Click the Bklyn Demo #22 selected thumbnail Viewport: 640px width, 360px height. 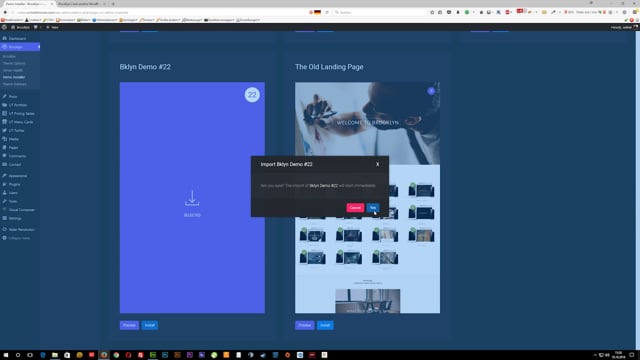[192, 198]
